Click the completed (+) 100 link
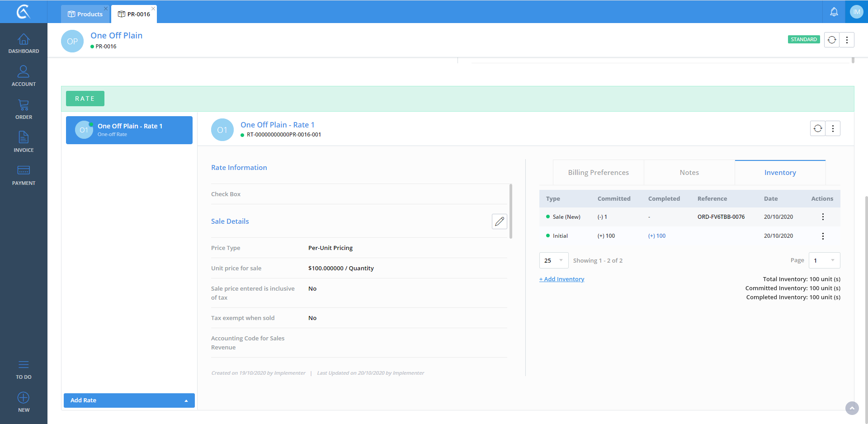Image resolution: width=868 pixels, height=424 pixels. point(657,236)
